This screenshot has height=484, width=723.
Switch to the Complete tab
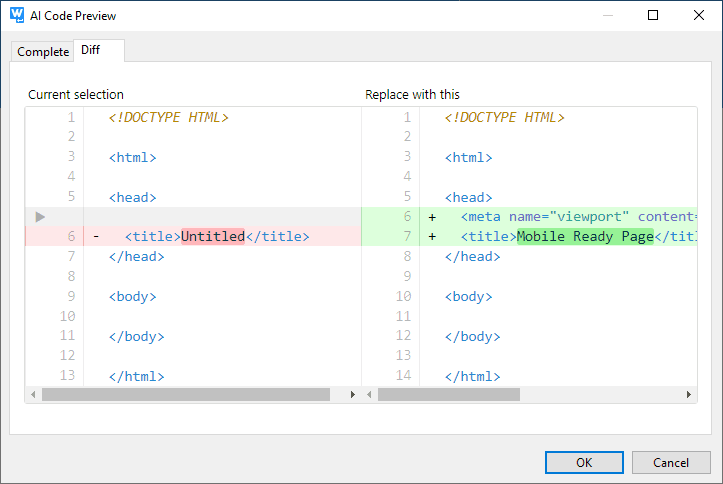(x=43, y=52)
